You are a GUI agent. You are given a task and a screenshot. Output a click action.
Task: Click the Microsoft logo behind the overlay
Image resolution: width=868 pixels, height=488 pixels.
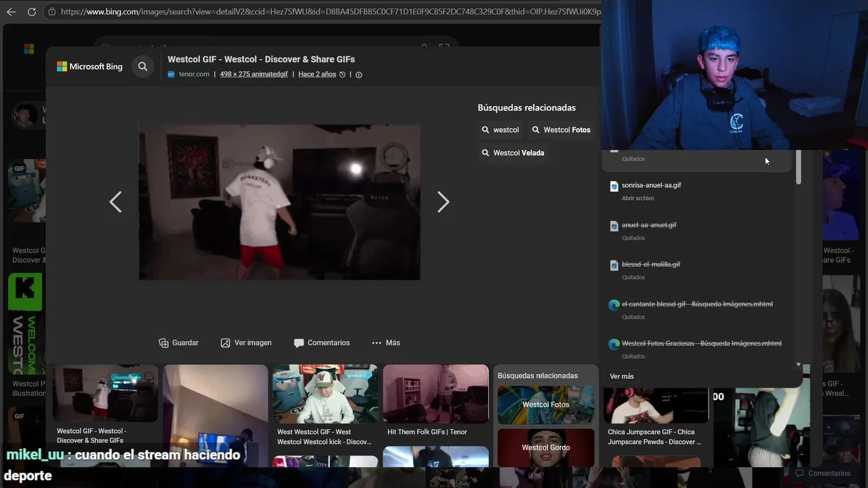(28, 49)
